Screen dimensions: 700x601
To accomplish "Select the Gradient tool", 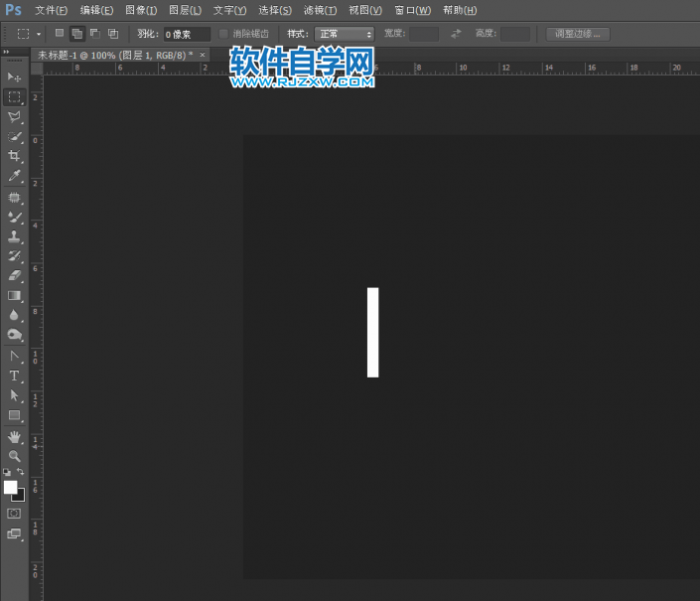I will click(14, 296).
